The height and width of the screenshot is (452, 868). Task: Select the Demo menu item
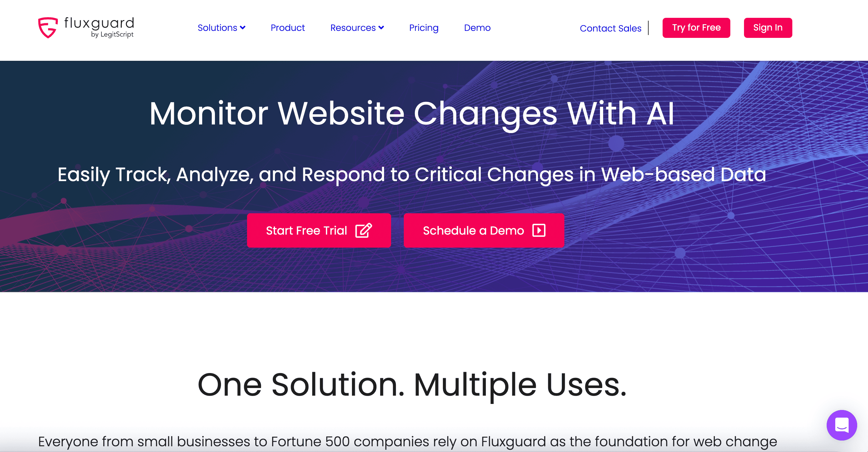coord(478,28)
